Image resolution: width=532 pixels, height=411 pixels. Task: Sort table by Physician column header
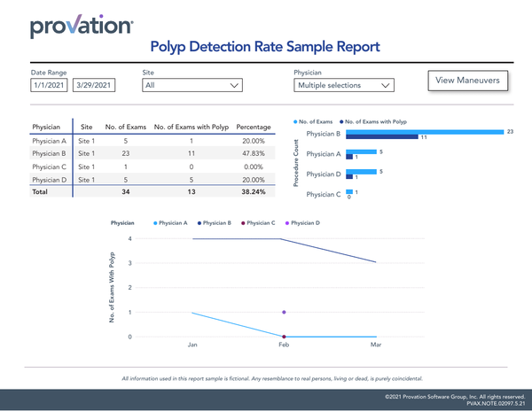pyautogui.click(x=49, y=127)
